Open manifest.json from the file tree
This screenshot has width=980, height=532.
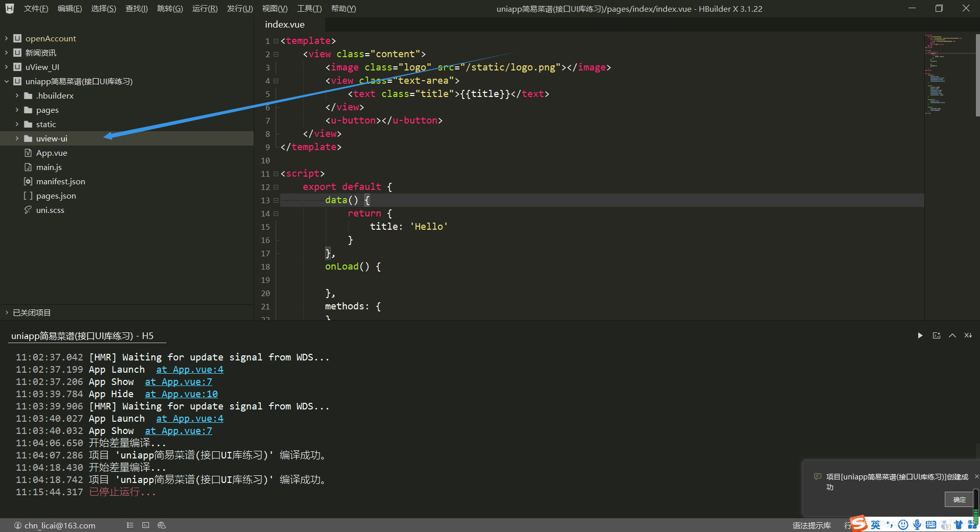tap(61, 181)
